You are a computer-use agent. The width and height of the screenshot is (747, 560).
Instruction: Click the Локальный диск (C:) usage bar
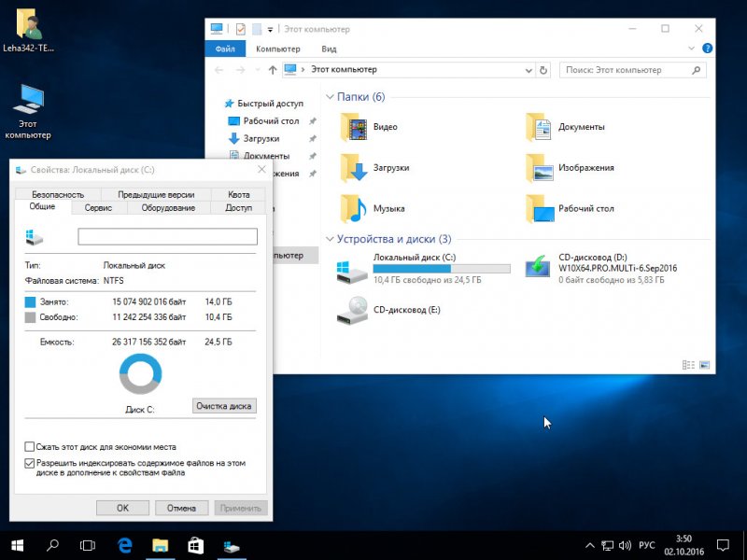[x=442, y=268]
